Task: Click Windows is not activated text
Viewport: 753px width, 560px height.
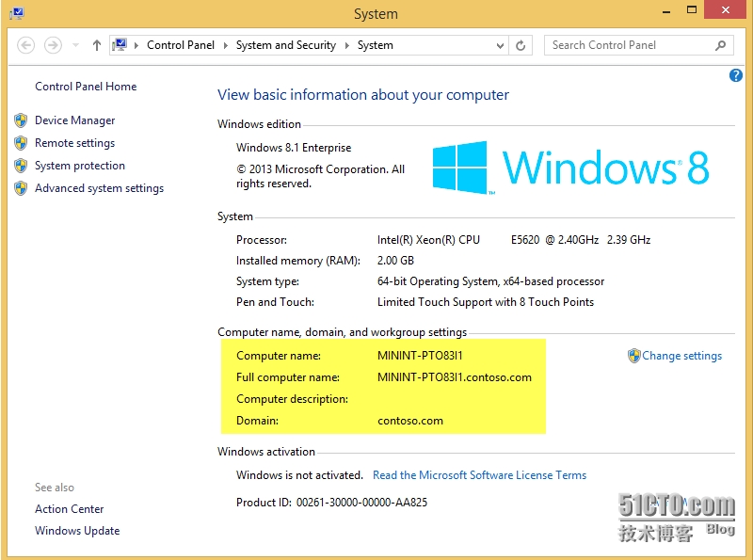Action: 299,475
